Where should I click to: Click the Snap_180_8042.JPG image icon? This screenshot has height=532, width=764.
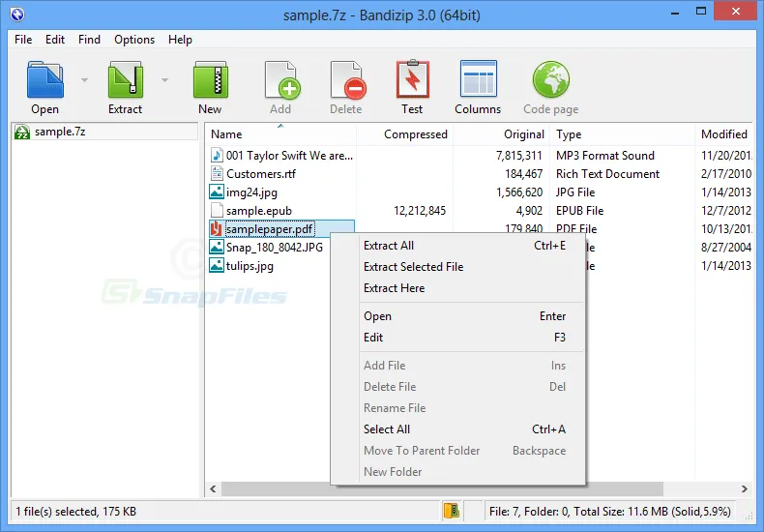click(217, 247)
